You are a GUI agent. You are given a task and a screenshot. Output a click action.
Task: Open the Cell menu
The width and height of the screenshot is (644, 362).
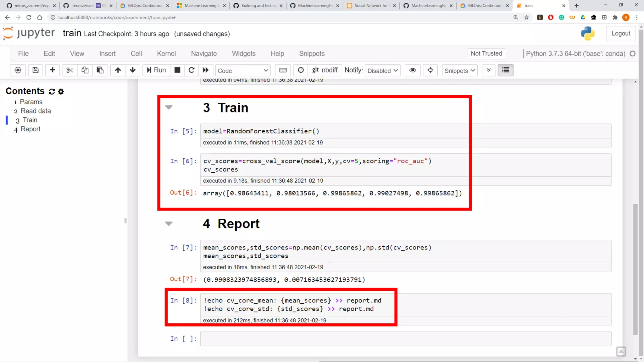pyautogui.click(x=136, y=53)
